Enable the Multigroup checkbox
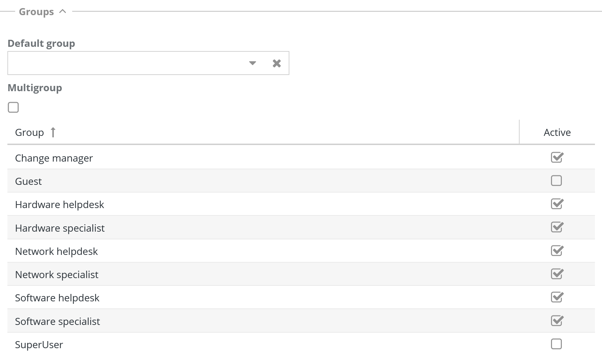The width and height of the screenshot is (602, 364). [13, 107]
